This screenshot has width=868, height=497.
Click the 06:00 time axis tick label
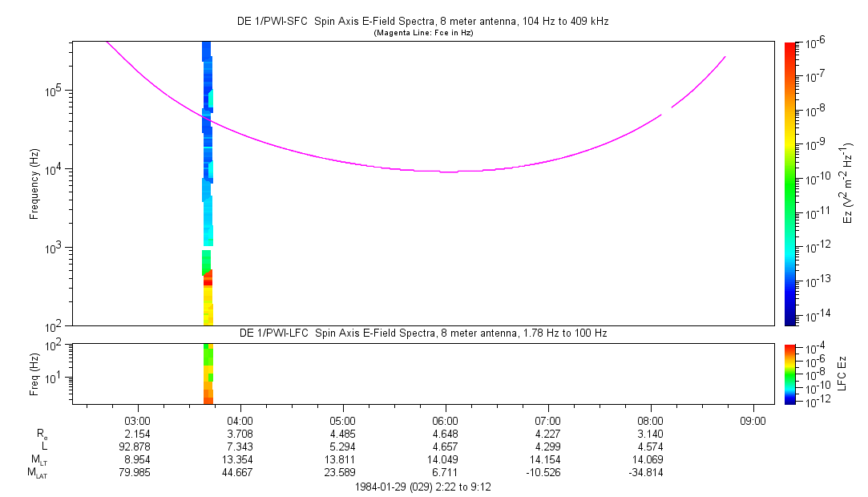445,420
